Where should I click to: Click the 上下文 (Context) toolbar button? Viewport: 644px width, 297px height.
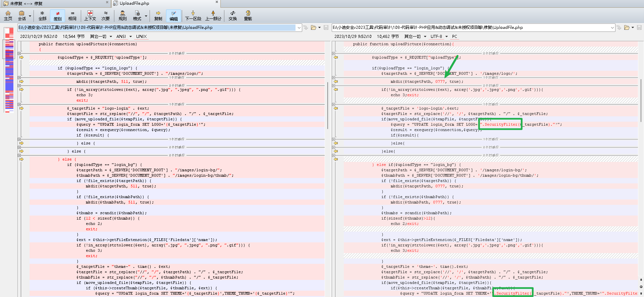(90, 15)
